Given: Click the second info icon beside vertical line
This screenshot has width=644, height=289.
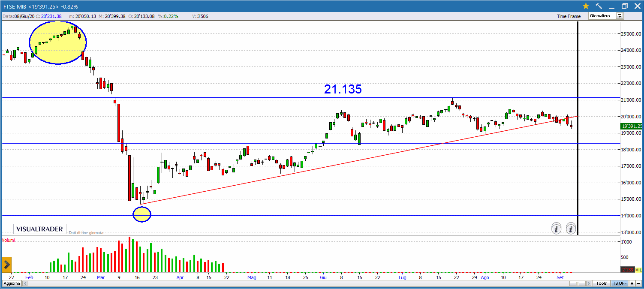Looking at the screenshot, I should [x=571, y=229].
